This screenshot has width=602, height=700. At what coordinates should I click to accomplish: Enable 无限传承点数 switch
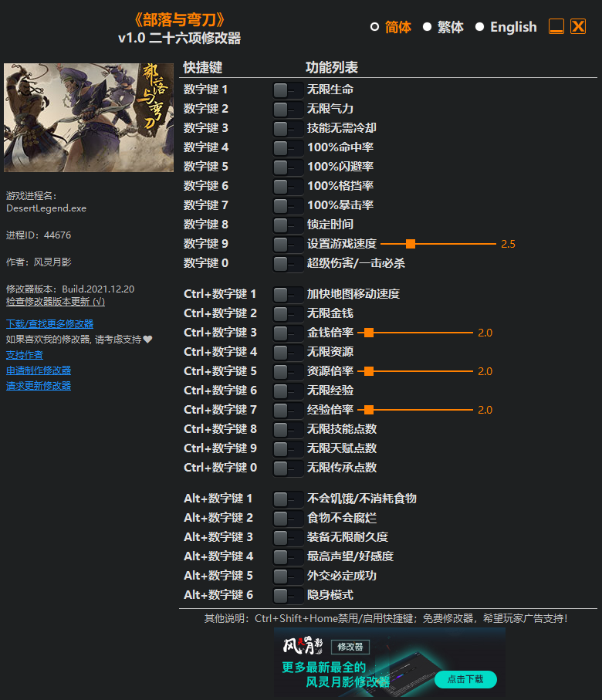[x=288, y=468]
